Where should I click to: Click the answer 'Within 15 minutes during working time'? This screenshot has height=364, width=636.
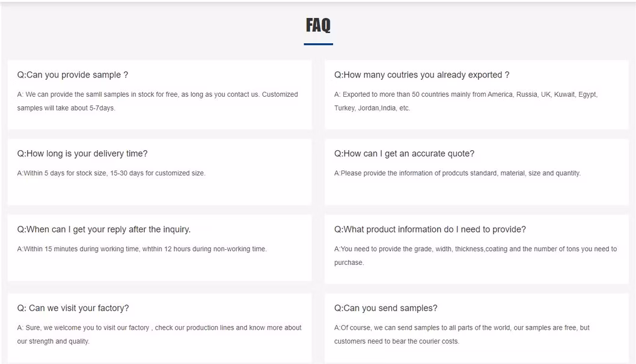(x=142, y=249)
